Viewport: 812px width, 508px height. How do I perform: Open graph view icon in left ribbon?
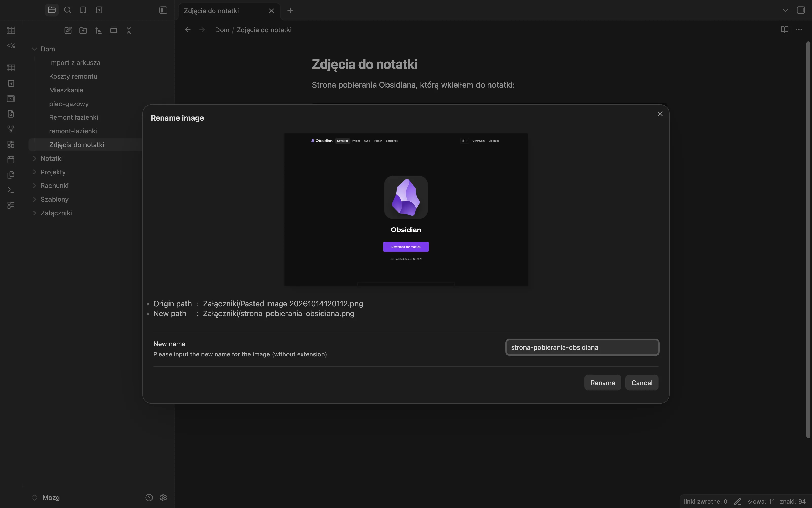coord(11,129)
